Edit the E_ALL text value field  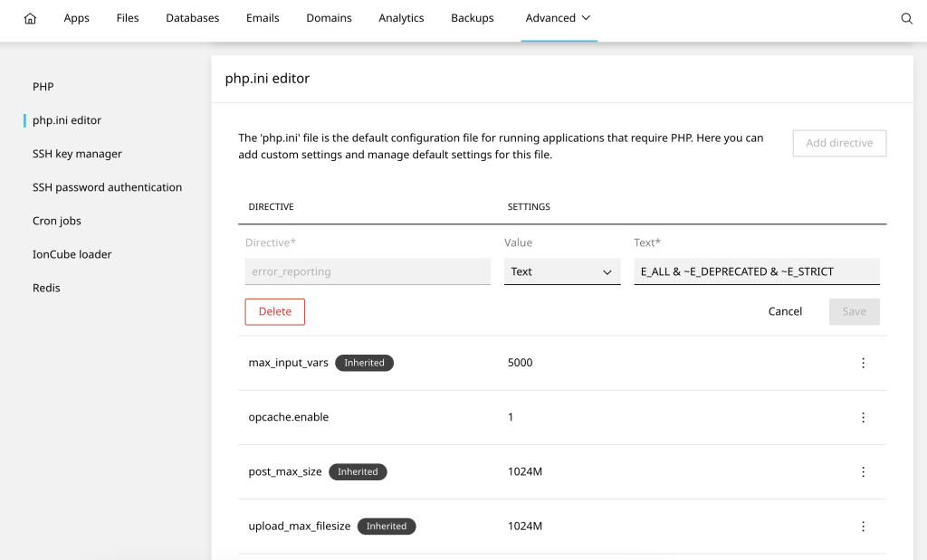click(x=757, y=271)
